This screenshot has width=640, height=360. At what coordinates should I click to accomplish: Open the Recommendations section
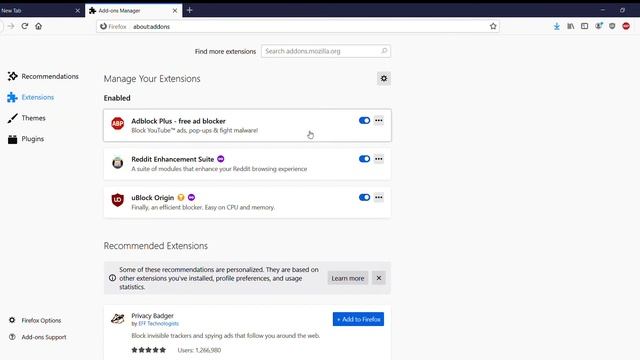[43, 76]
